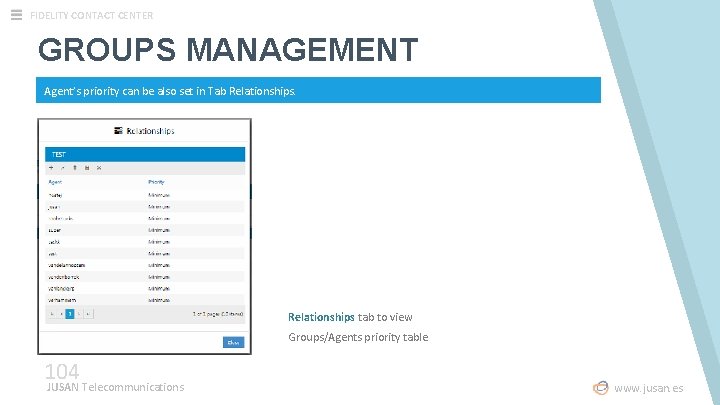Select page 1 in the pager
This screenshot has height=405, width=720.
pyautogui.click(x=70, y=314)
